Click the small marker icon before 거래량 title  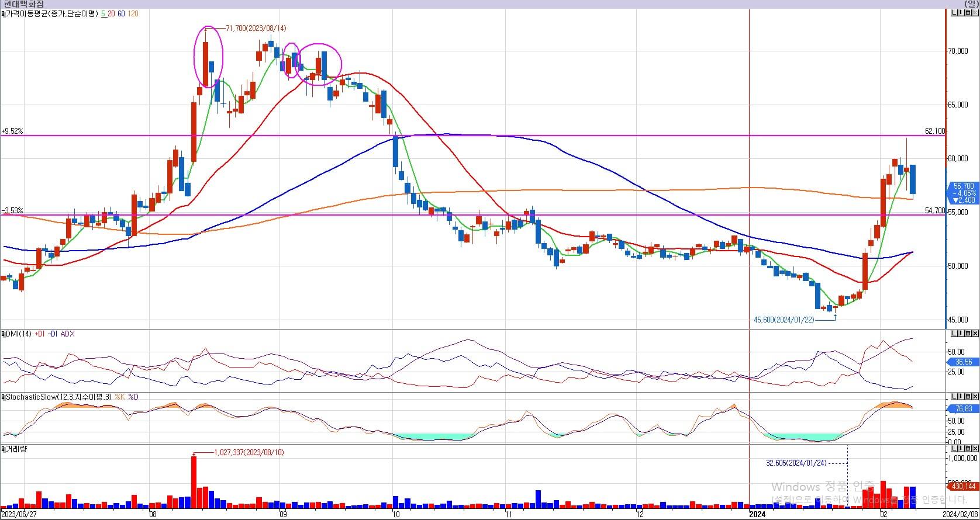coord(3,449)
